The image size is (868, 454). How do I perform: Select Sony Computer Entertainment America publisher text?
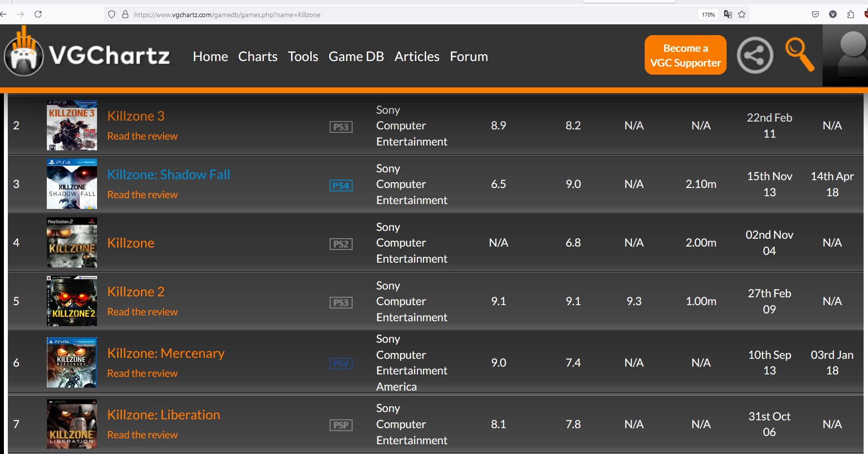(412, 363)
